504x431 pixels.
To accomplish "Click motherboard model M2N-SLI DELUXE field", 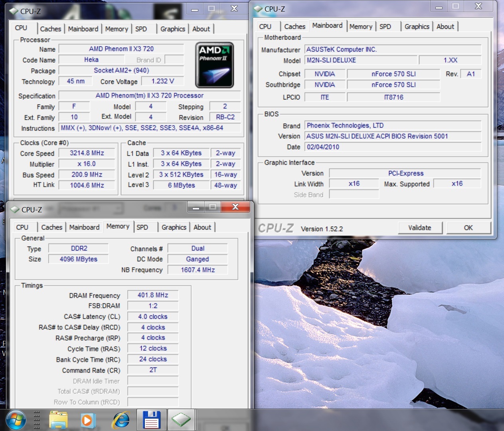I will pos(361,60).
